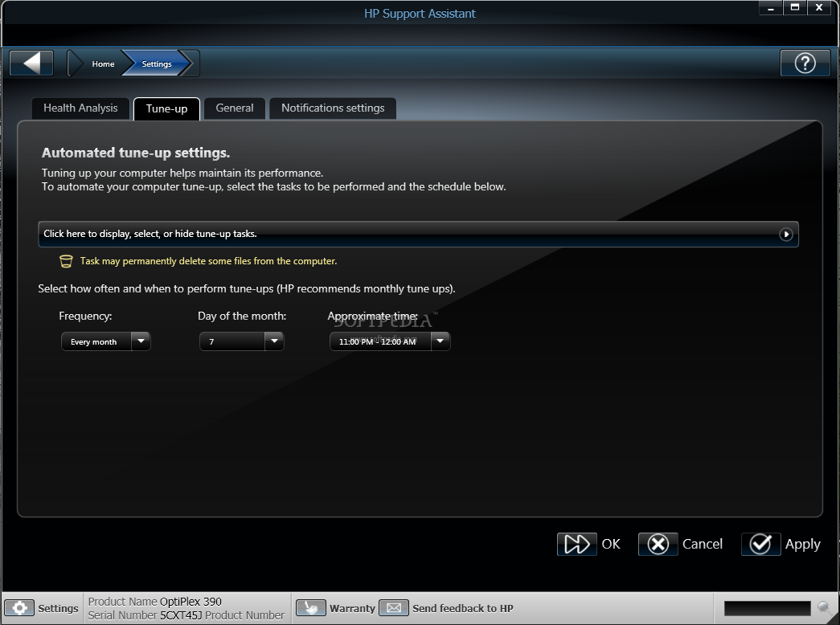Close the HP Support Assistant window

coord(819,8)
